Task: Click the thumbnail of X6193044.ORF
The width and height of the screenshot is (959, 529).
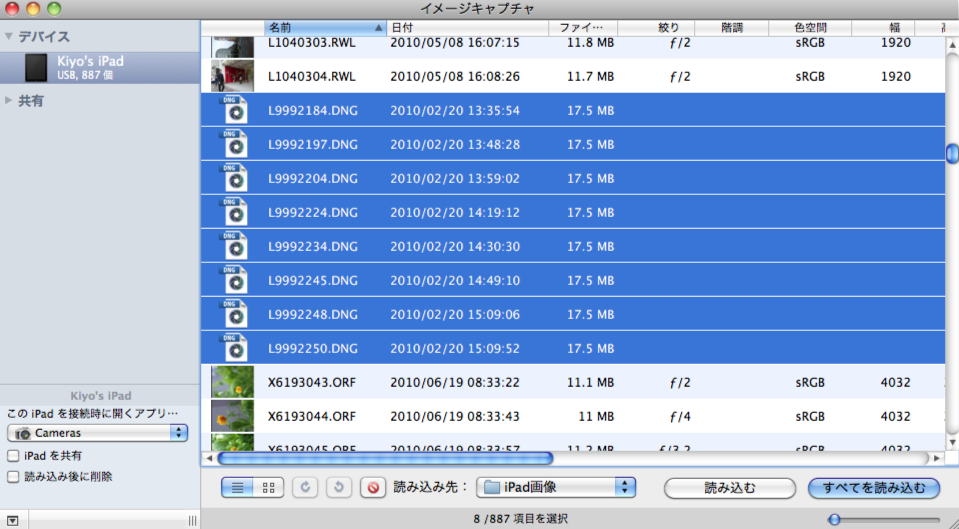Action: (232, 416)
